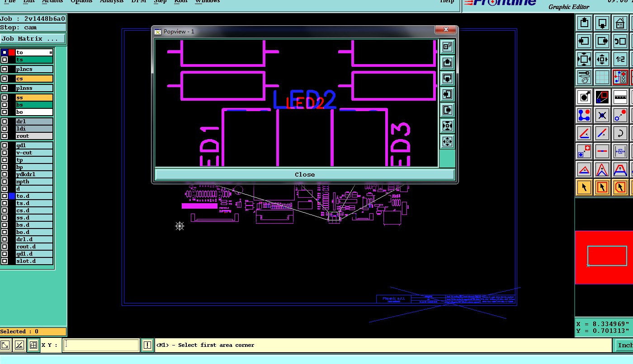Click the zoom out icon in main toolbar
Viewport: 633px width, 364px height.
(x=602, y=59)
